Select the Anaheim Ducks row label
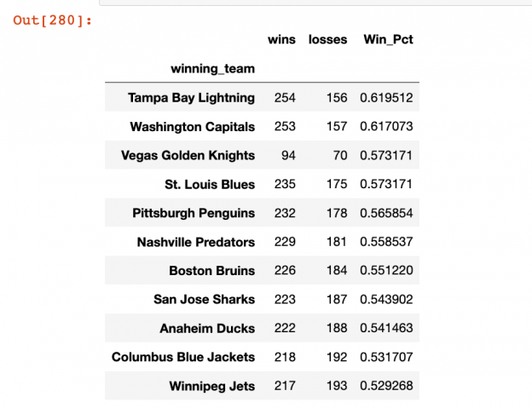 click(x=207, y=329)
